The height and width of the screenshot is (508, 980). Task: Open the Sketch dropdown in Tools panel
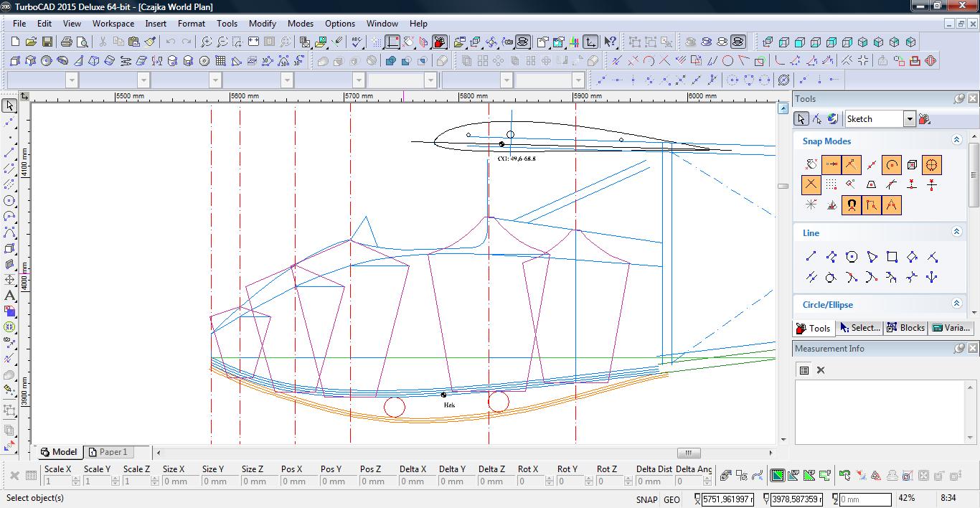click(x=909, y=119)
